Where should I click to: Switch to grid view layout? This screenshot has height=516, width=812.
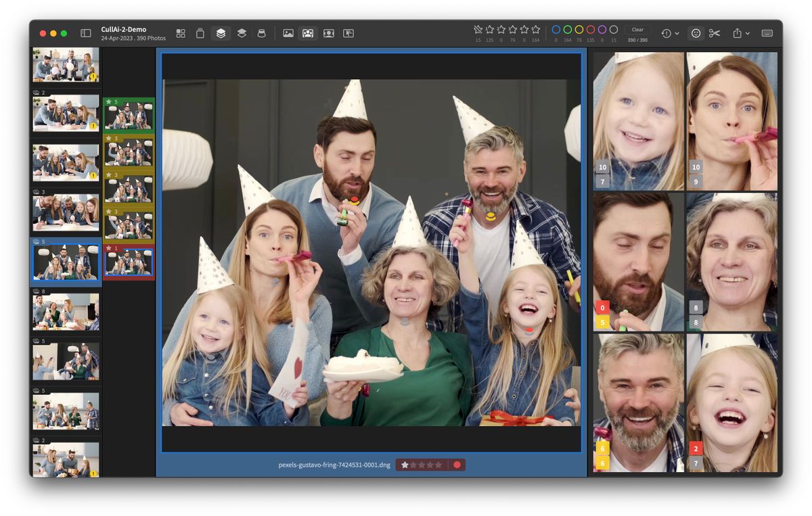pyautogui.click(x=181, y=33)
